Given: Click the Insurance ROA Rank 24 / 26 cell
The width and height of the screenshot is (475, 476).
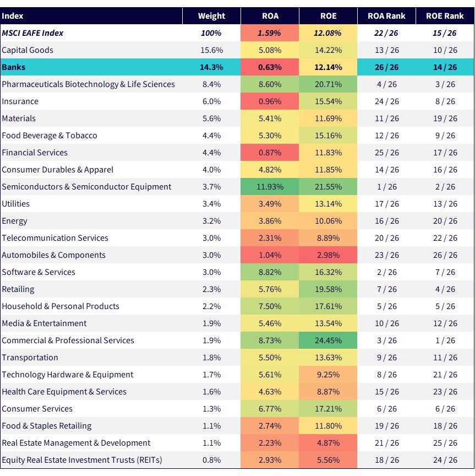Looking at the screenshot, I should (x=386, y=101).
